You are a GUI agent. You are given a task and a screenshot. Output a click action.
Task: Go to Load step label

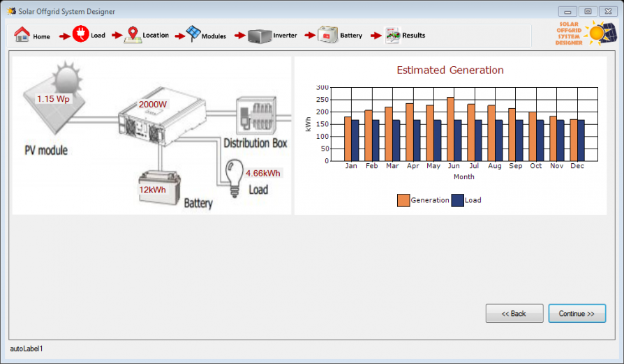coord(98,36)
